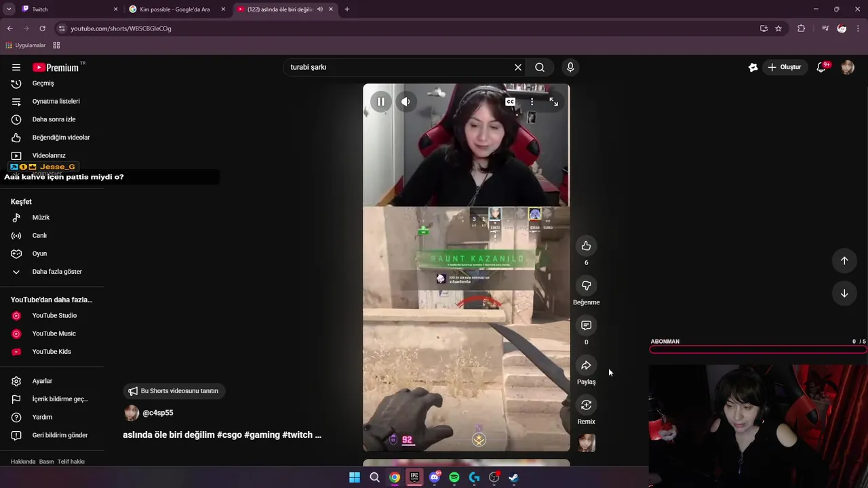Click the search field containing turabi şarkı
The height and width of the screenshot is (488, 868).
pos(400,67)
